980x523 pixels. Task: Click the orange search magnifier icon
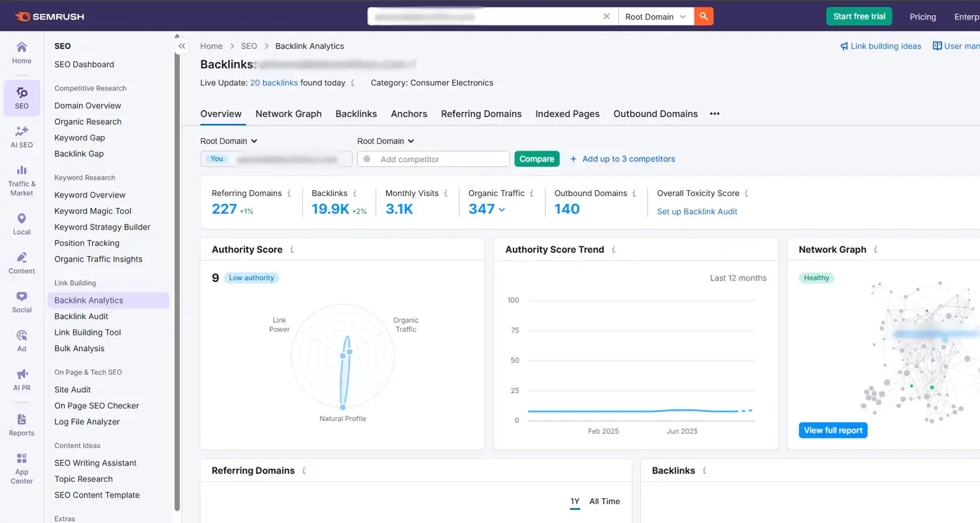704,16
